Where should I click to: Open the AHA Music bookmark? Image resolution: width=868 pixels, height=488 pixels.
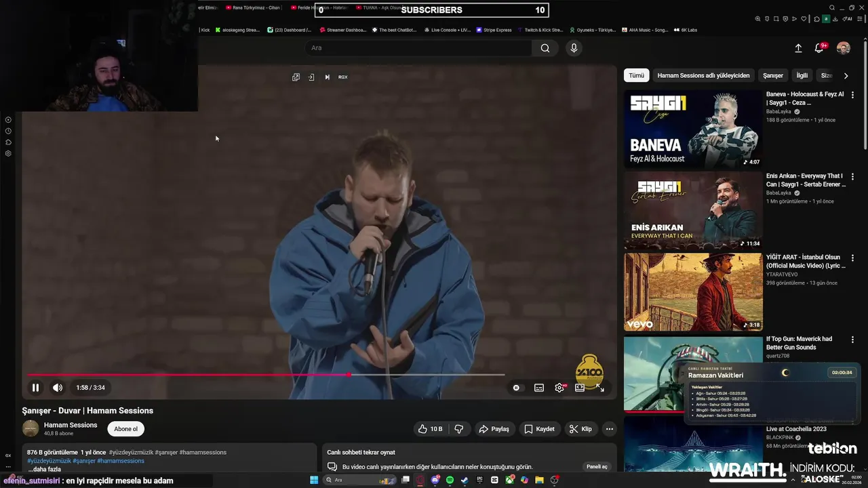(x=645, y=30)
